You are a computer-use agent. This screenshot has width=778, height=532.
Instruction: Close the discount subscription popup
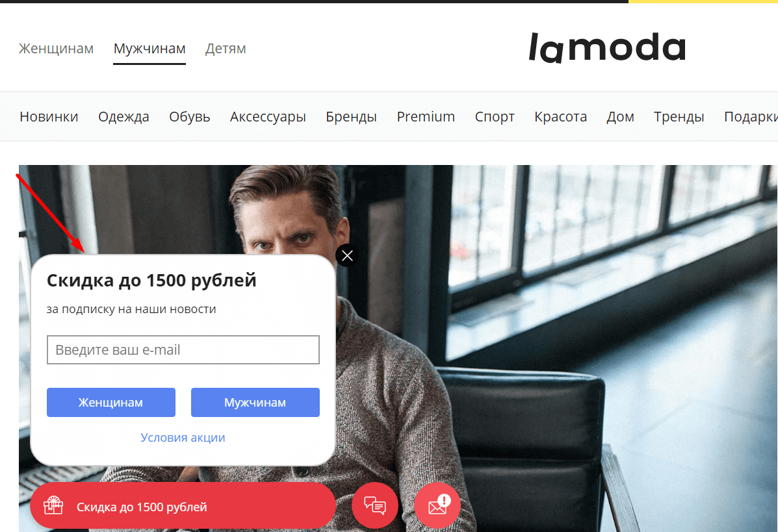347,255
